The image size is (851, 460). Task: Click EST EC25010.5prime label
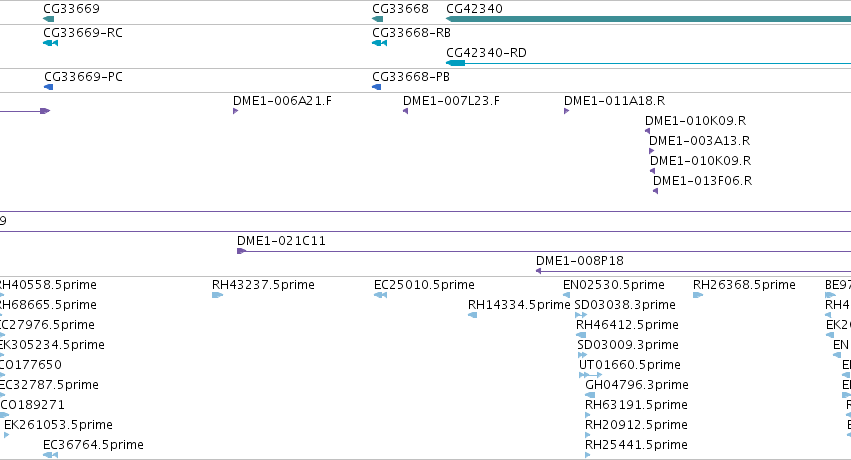pos(424,285)
